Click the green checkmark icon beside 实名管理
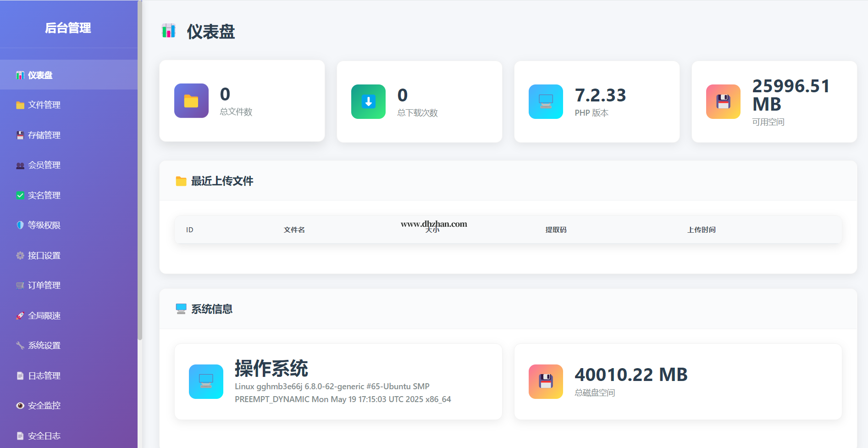868x448 pixels. (x=20, y=196)
